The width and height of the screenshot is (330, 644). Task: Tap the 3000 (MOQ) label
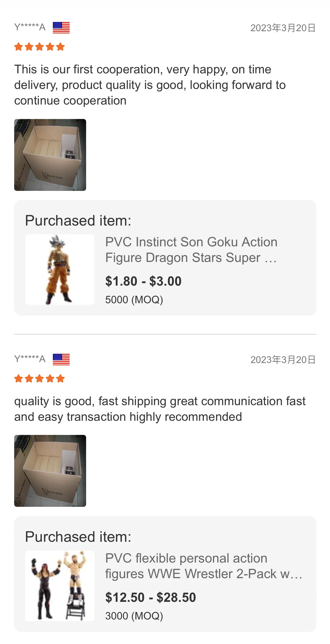click(x=134, y=616)
